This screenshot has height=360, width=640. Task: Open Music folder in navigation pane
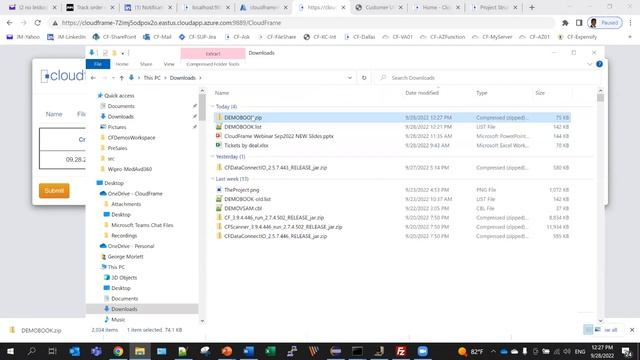click(118, 320)
